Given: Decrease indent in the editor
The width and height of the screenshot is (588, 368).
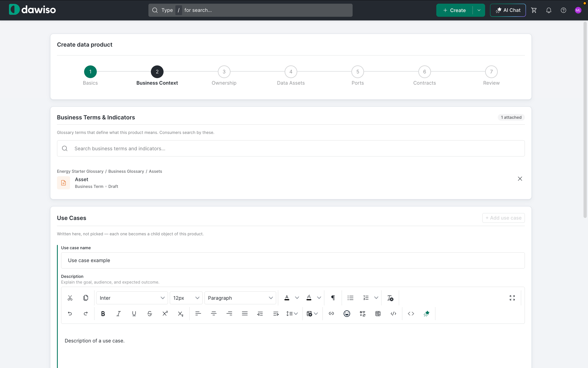Looking at the screenshot, I should (260, 313).
